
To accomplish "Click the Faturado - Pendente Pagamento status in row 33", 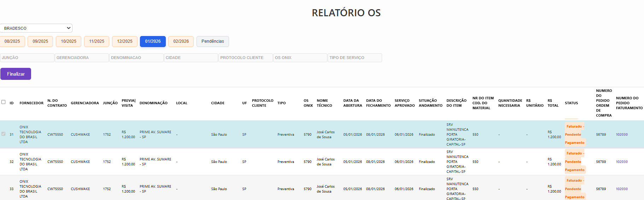I will point(575,189).
